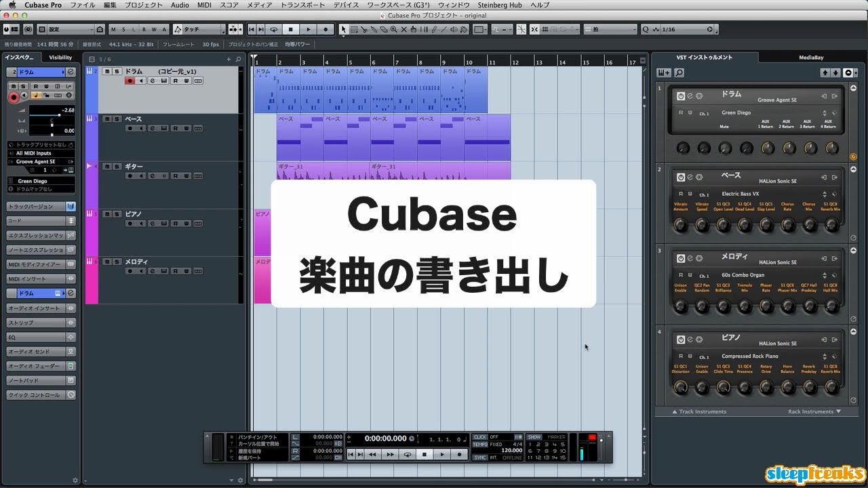Switch to the Visibility tab
Screen dimensions: 868x488
tap(60, 57)
